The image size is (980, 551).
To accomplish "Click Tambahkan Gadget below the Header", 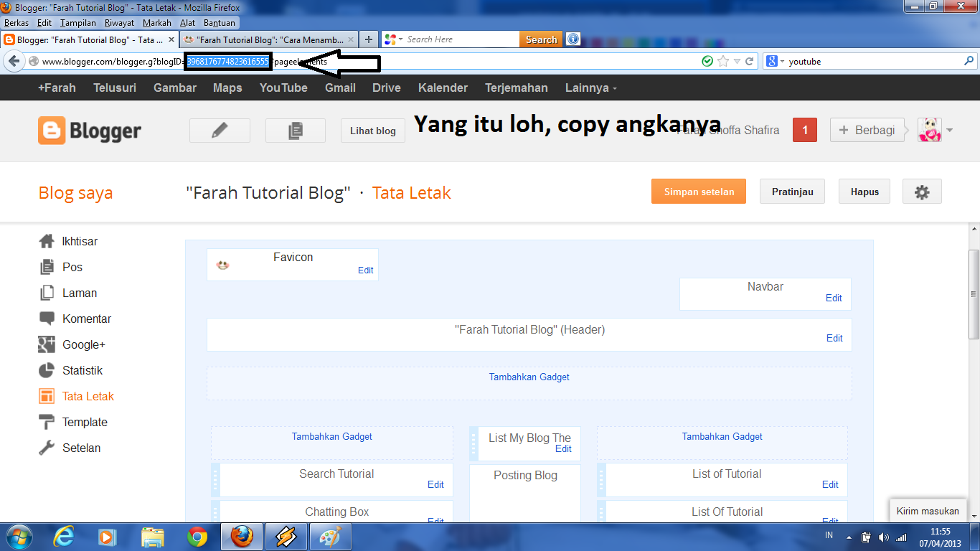I will click(x=529, y=377).
